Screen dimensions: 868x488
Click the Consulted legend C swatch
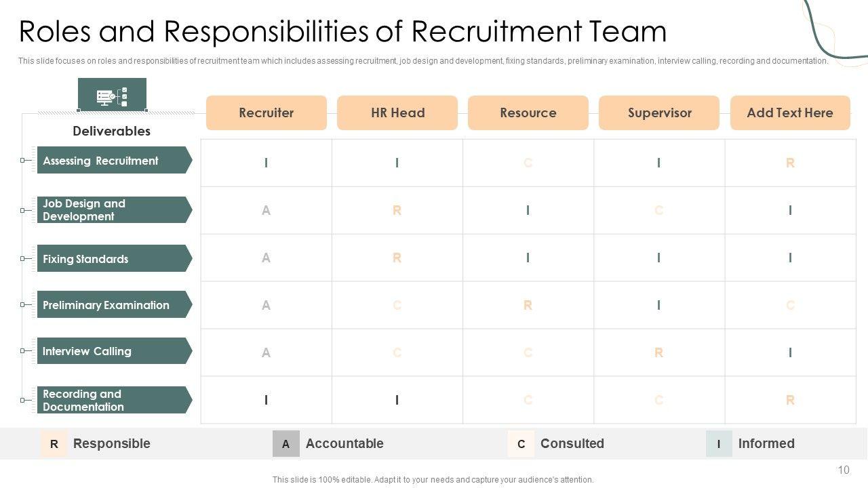pos(521,444)
